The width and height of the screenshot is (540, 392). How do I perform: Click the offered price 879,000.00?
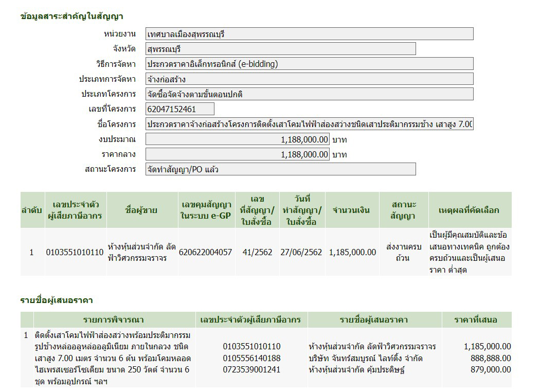coord(491,369)
